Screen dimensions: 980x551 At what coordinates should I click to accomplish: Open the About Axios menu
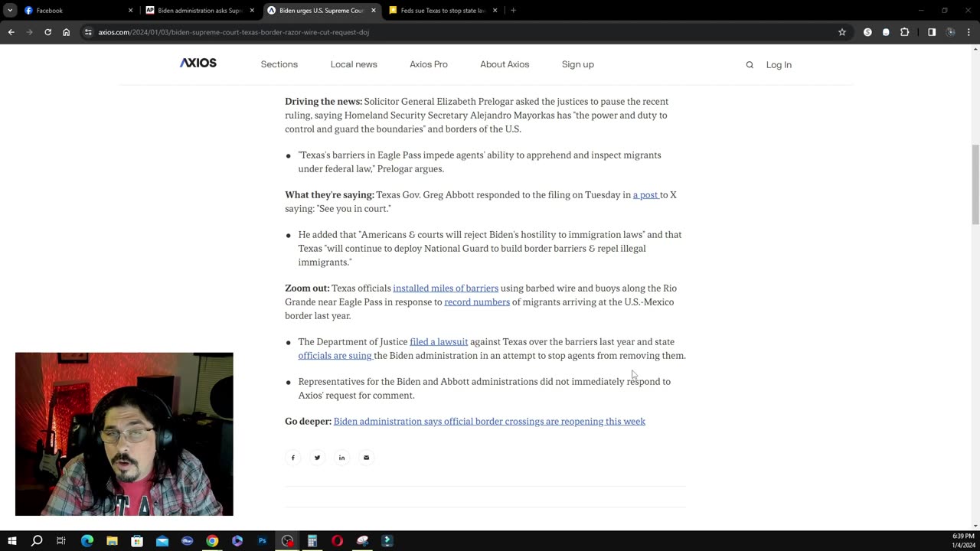(x=505, y=64)
